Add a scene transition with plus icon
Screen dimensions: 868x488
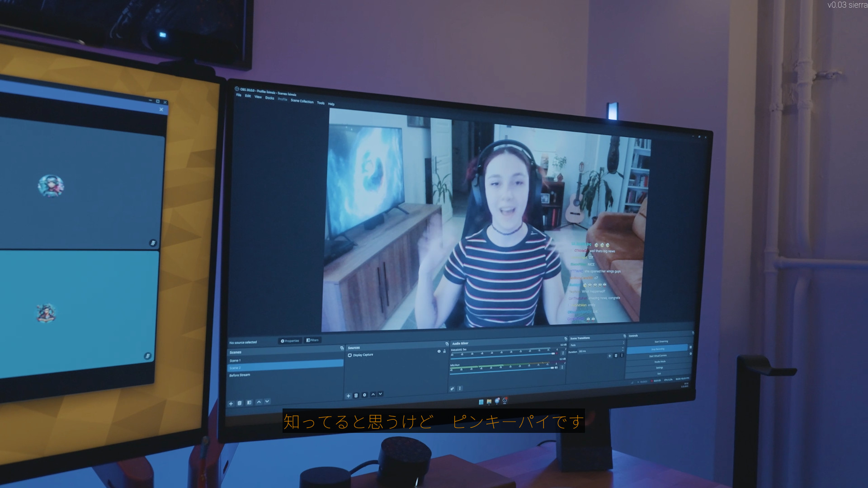coord(609,356)
